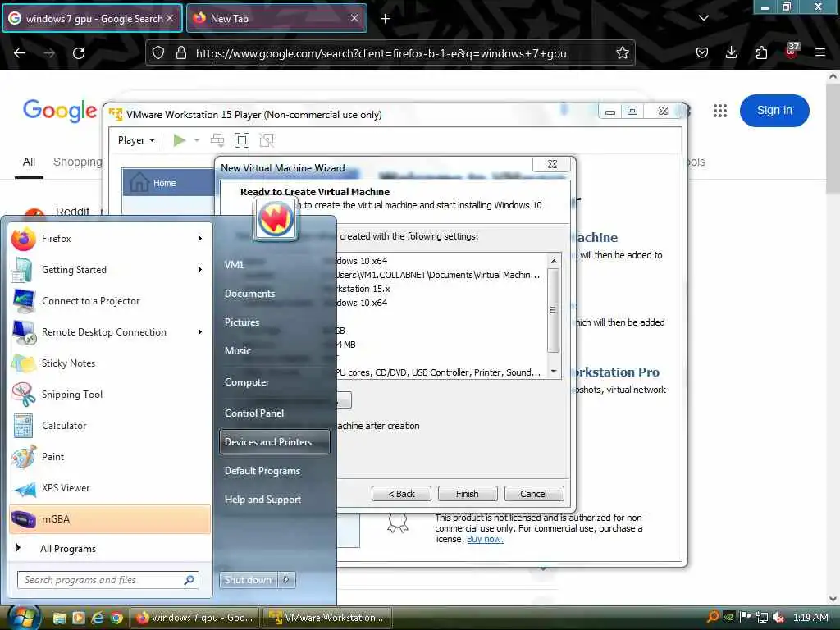Open a new Firefox tab with plus icon

pos(385,19)
